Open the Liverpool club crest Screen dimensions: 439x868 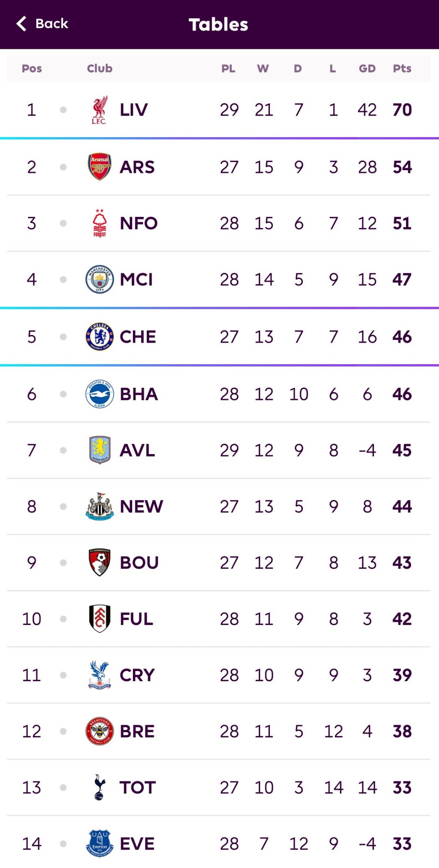pyautogui.click(x=100, y=110)
